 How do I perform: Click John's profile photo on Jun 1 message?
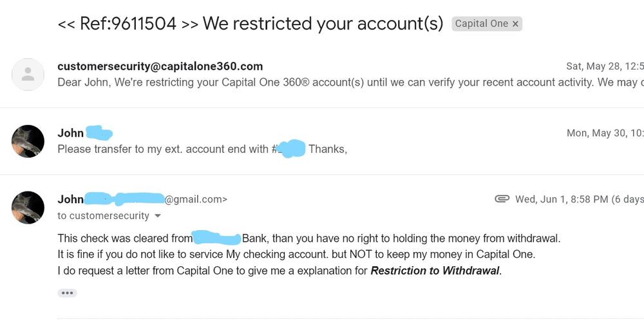(28, 208)
